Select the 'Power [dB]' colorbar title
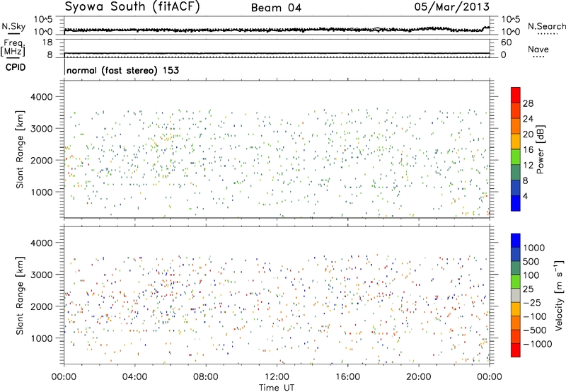The width and height of the screenshot is (566, 392). pyautogui.click(x=541, y=149)
